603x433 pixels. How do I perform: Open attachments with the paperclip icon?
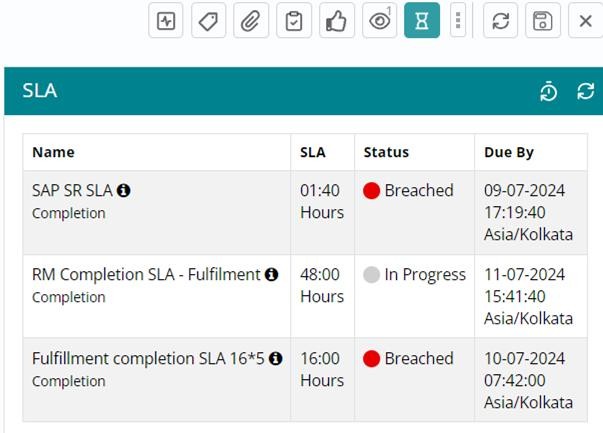tap(251, 21)
